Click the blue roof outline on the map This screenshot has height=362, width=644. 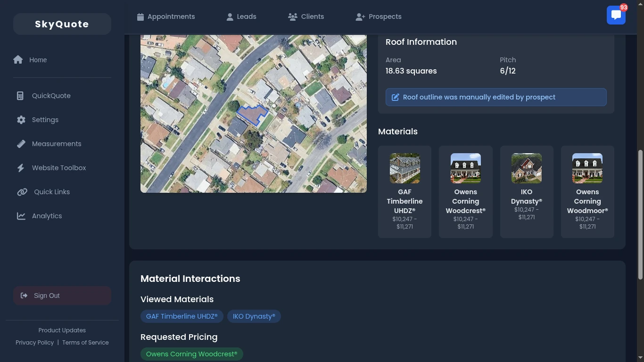tap(252, 115)
